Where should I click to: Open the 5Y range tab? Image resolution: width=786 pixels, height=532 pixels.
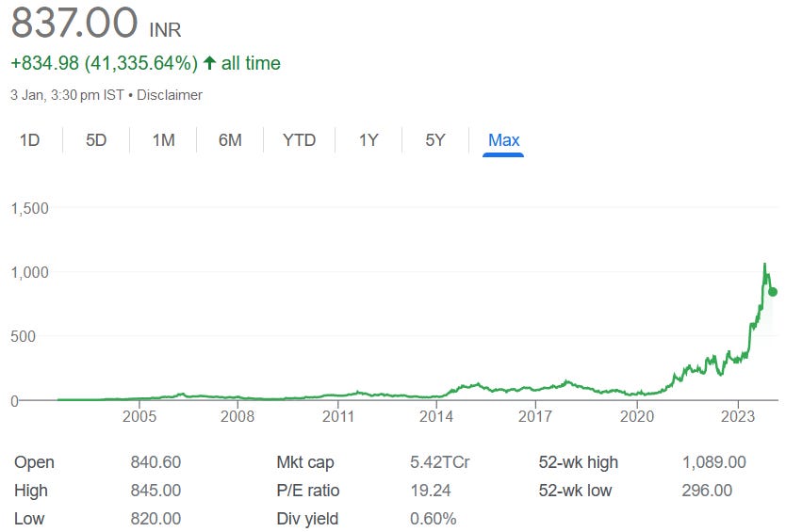click(x=435, y=140)
